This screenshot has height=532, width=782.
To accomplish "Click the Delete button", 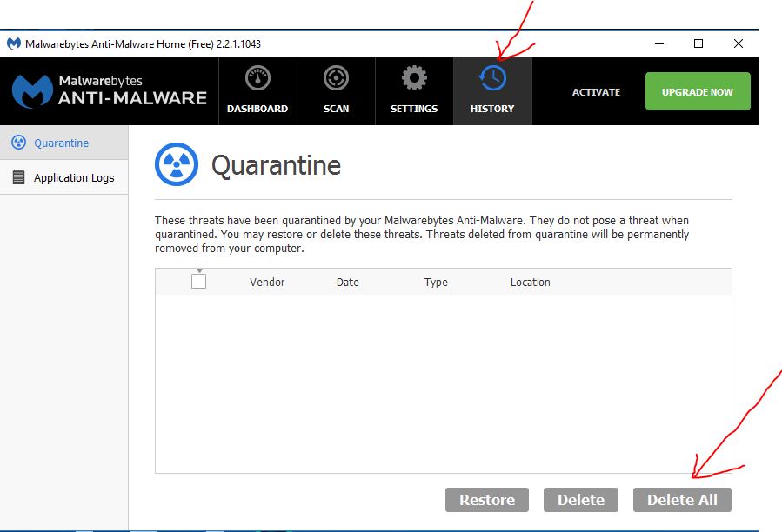I will pyautogui.click(x=580, y=499).
